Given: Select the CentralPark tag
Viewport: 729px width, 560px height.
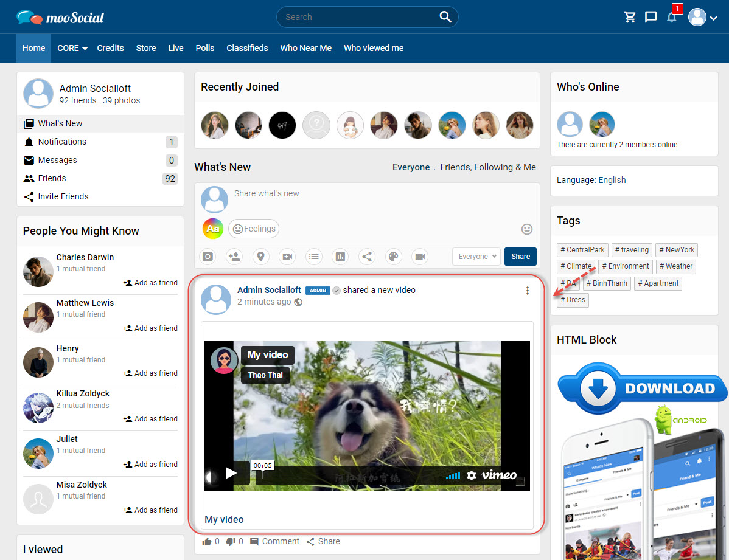Looking at the screenshot, I should (582, 250).
